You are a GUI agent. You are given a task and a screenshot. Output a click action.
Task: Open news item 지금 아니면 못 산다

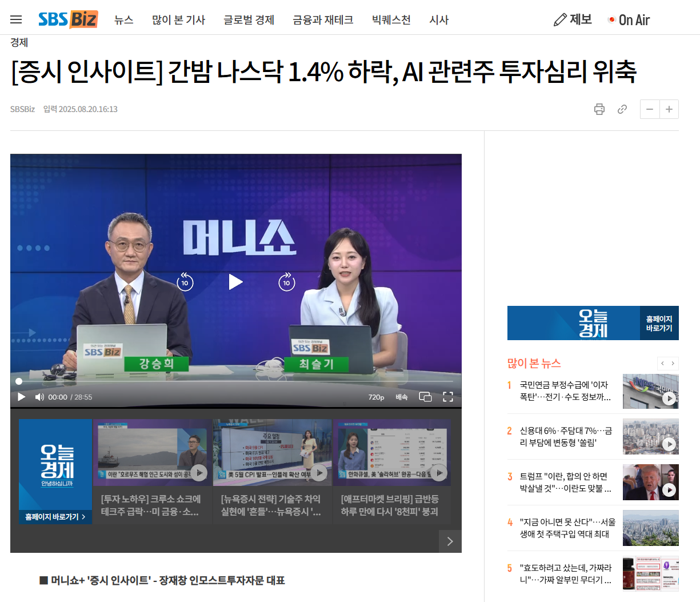[x=567, y=528]
